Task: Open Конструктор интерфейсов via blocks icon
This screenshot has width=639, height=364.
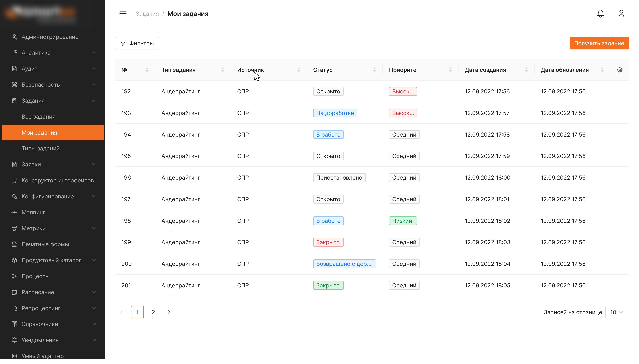Action: 14,180
